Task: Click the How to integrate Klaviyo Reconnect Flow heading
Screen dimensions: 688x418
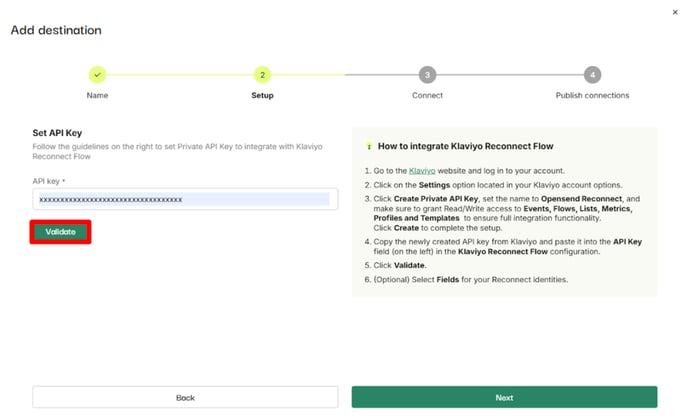Action: pyautogui.click(x=466, y=146)
